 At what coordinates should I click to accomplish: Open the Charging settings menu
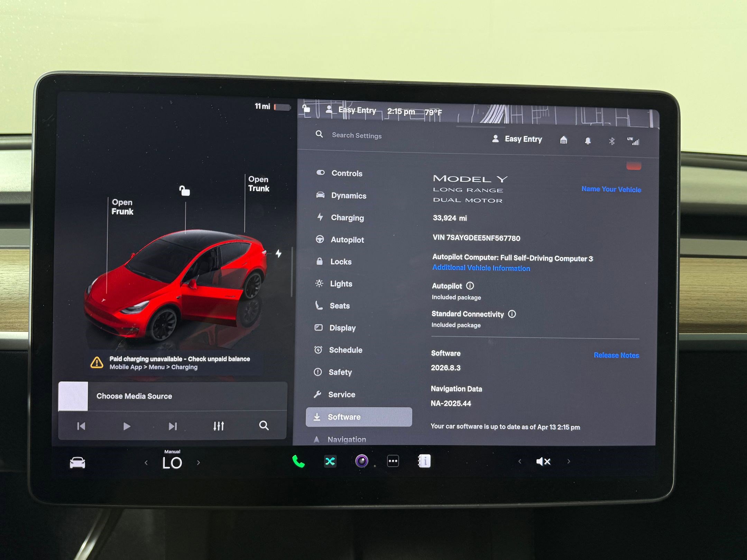coord(340,217)
